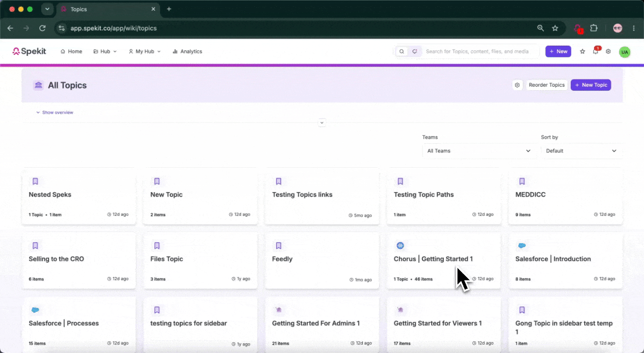
Task: Click Salesforce | Introduction title
Action: tap(553, 259)
